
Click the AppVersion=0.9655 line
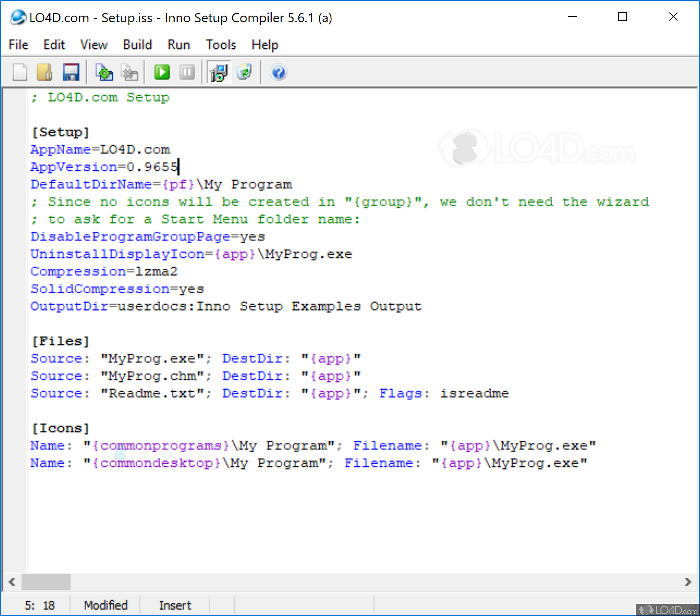click(x=105, y=167)
